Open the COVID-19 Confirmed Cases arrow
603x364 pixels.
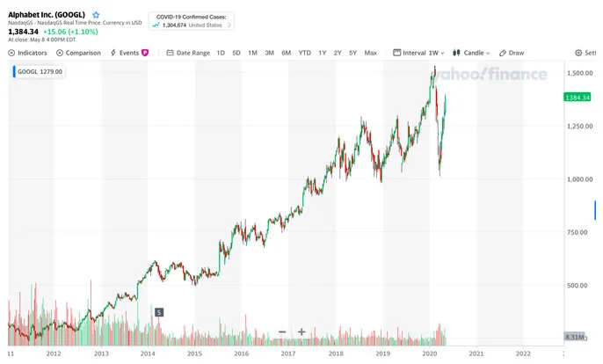tap(229, 25)
